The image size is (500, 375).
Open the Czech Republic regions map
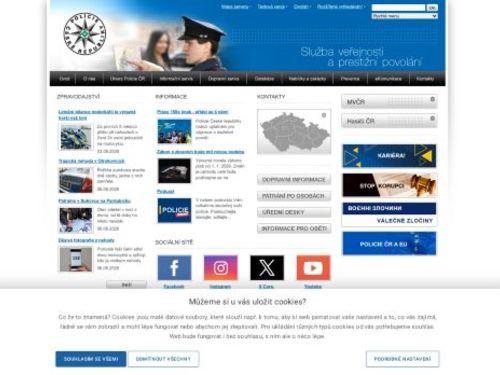point(294,132)
